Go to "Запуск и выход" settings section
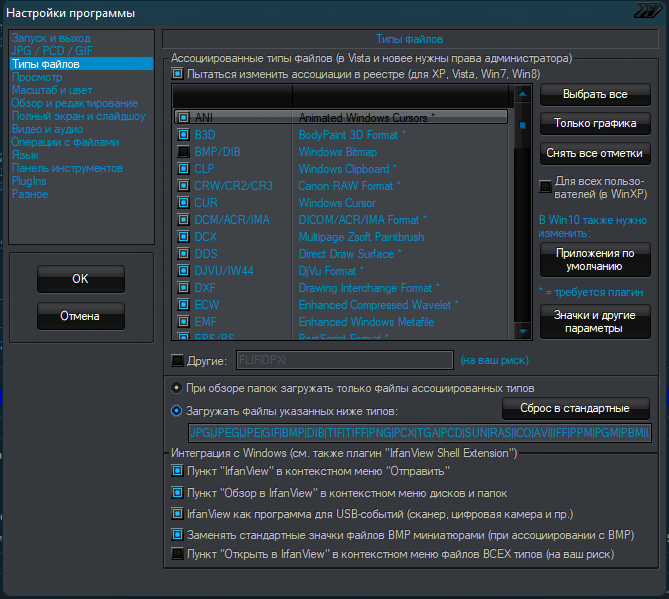 pos(51,38)
